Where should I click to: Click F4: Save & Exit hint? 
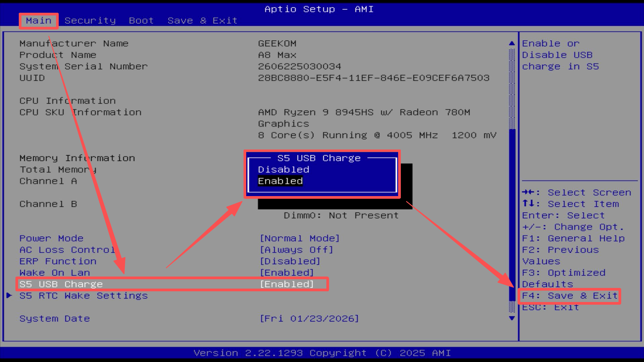[x=570, y=296]
